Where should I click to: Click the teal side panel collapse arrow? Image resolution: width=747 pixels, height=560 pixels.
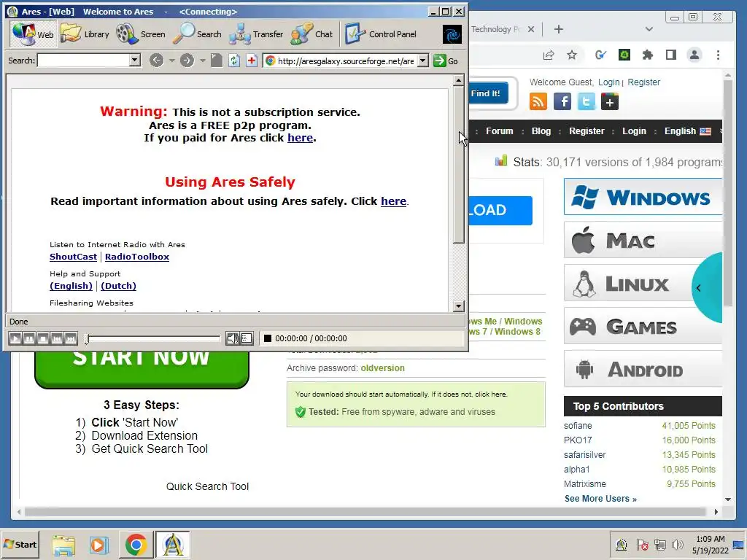[699, 287]
